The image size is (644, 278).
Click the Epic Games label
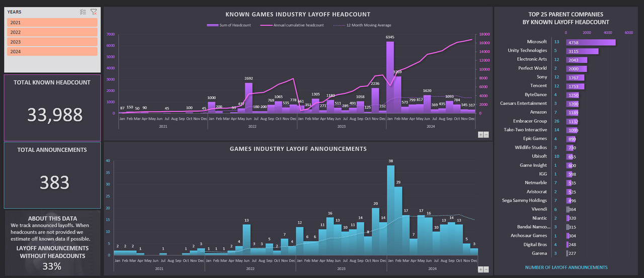(535, 139)
